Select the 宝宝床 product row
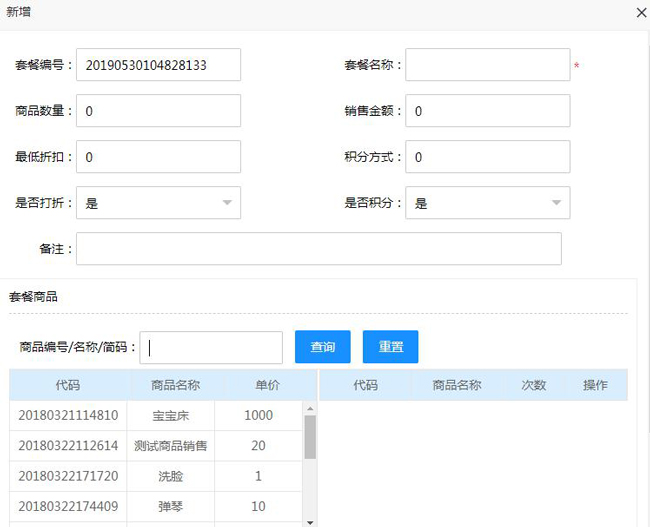 175,415
